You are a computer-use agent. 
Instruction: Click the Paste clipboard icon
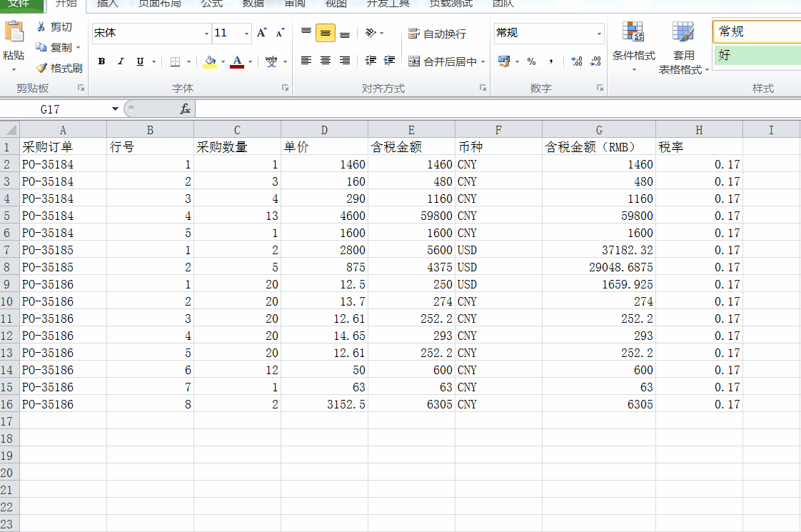tap(14, 31)
